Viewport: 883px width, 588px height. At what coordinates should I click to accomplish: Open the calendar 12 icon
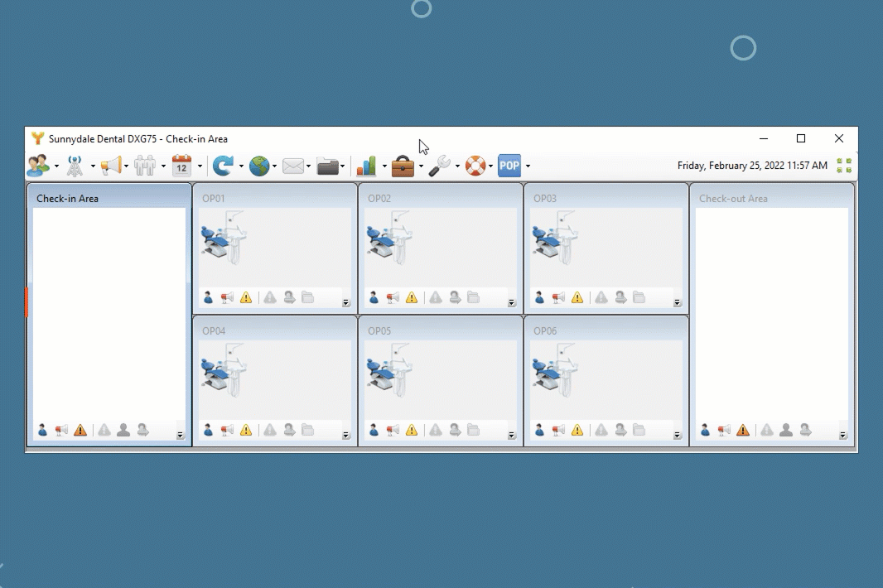[181, 166]
